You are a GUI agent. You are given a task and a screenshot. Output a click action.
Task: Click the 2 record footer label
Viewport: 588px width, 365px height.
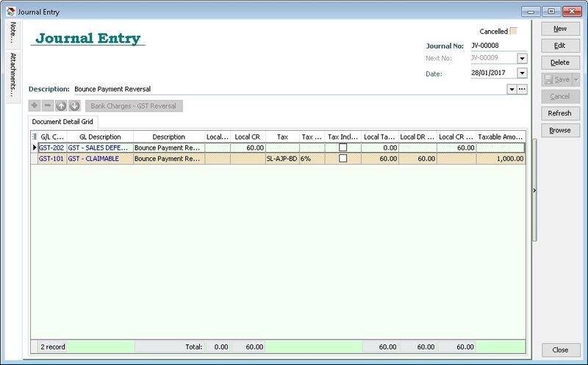click(x=53, y=347)
